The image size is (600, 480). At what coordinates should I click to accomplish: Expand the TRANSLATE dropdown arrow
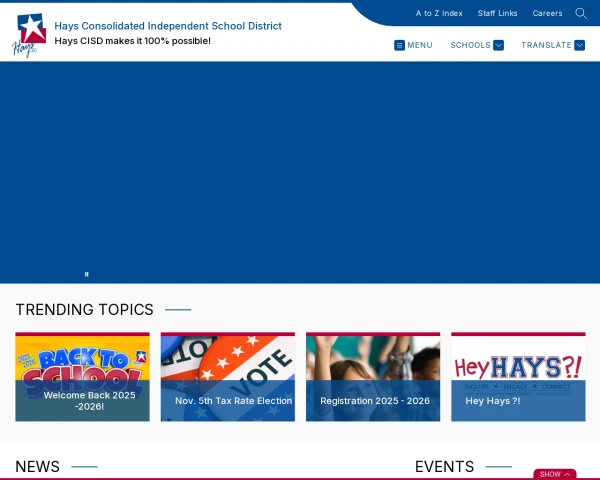(579, 45)
